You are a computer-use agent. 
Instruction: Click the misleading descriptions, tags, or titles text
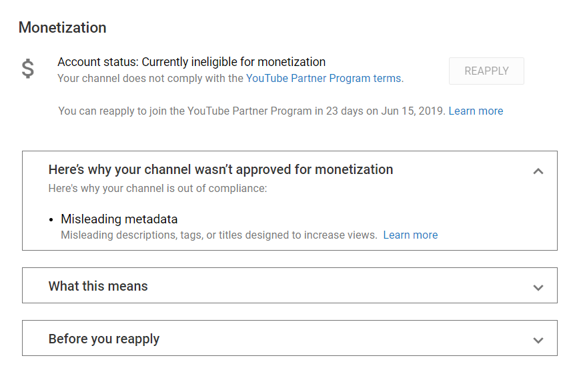[x=219, y=235]
